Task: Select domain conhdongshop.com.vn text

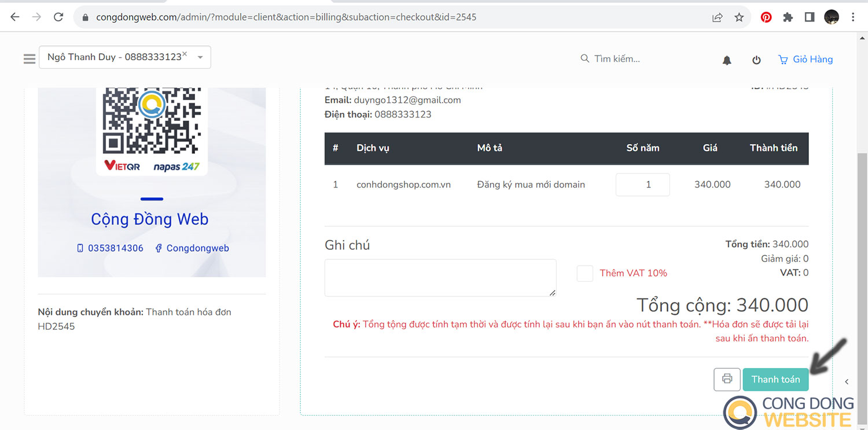Action: [403, 185]
